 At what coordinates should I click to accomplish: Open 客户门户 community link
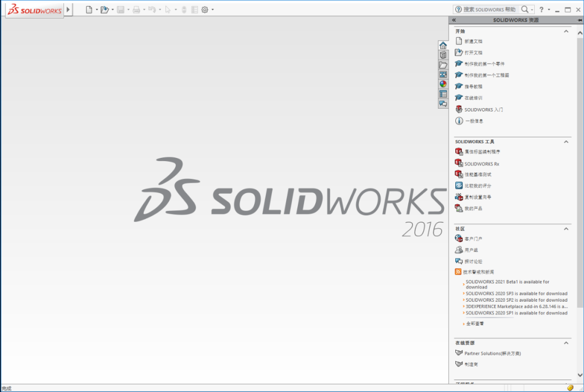pyautogui.click(x=473, y=239)
